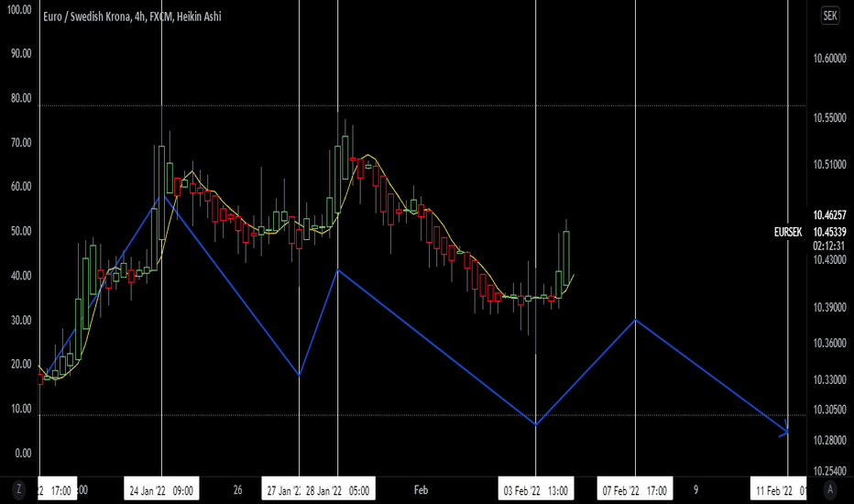Click the 80.00 left scale label
Viewport: 854px width, 504px height.
[21, 98]
